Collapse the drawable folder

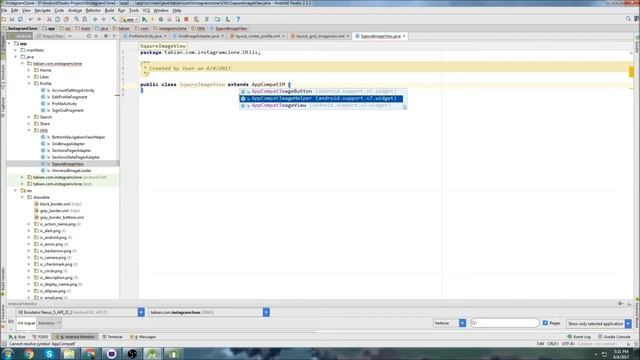(22, 197)
